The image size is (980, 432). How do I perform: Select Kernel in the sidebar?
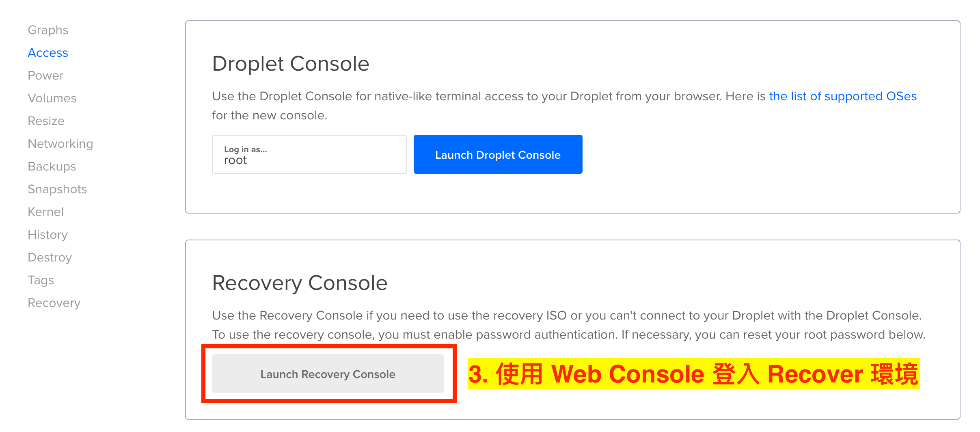(45, 212)
